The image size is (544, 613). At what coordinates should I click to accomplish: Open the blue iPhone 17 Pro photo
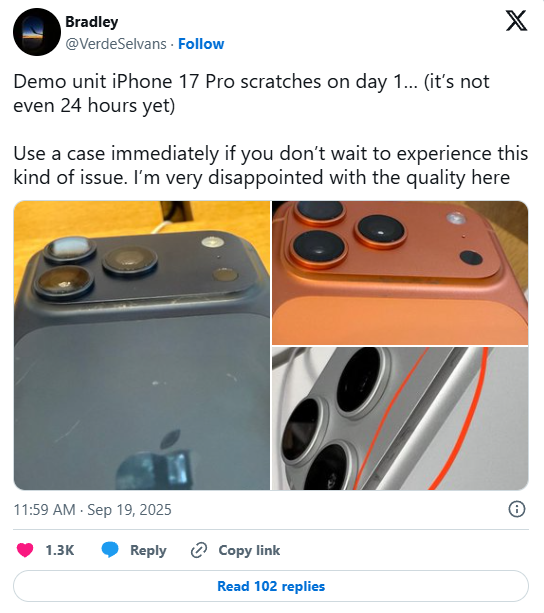click(142, 345)
